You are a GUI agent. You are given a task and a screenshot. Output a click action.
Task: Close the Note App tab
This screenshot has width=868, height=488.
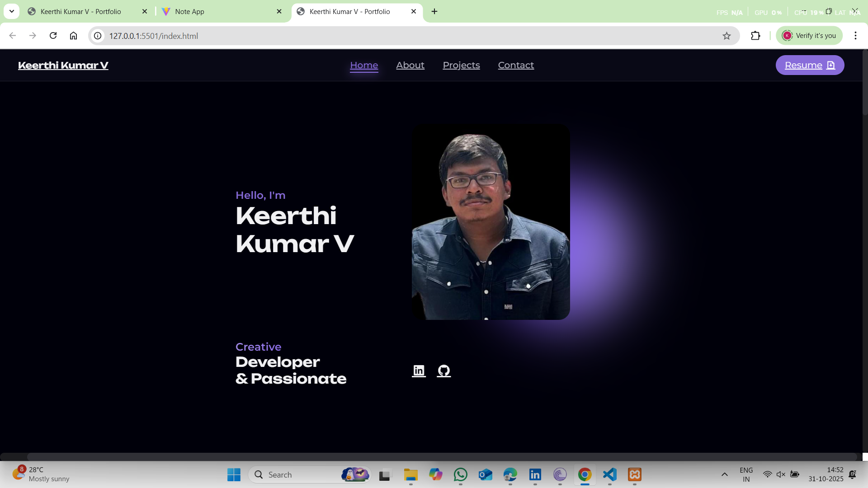279,11
